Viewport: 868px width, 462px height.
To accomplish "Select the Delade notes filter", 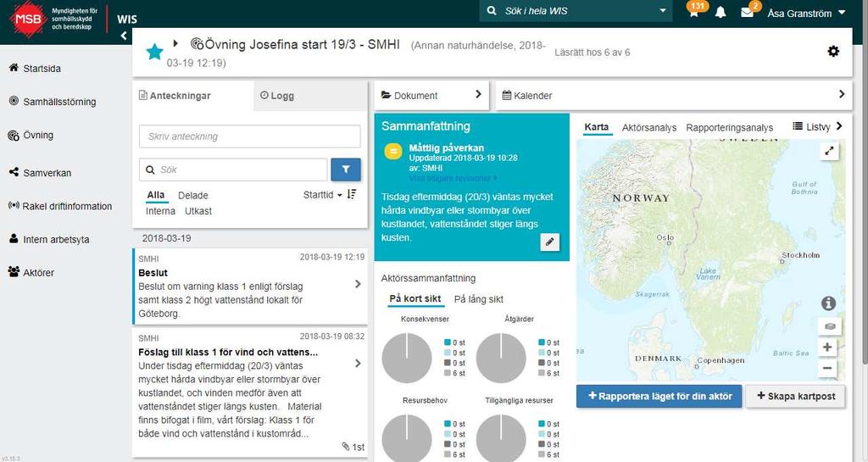I will [x=193, y=195].
